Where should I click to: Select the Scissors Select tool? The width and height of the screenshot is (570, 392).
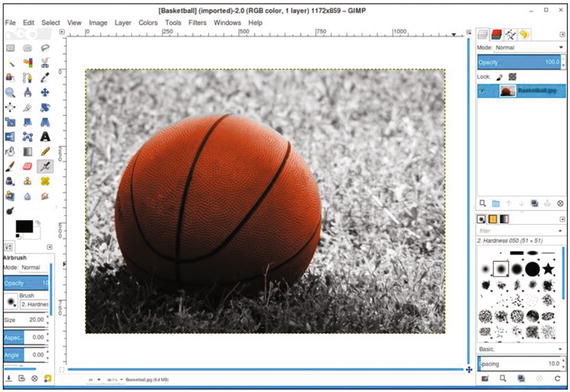point(45,63)
